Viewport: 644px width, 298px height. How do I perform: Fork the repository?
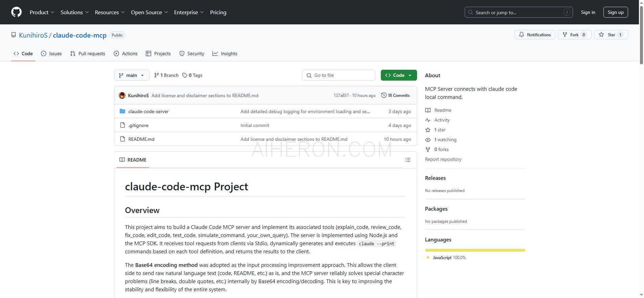tap(574, 35)
